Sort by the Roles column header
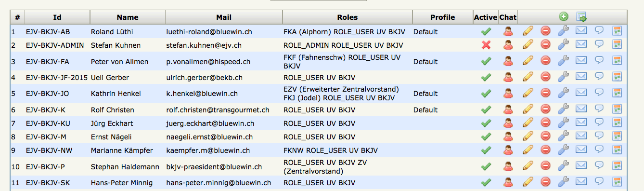This screenshot has height=191, width=644. point(348,17)
